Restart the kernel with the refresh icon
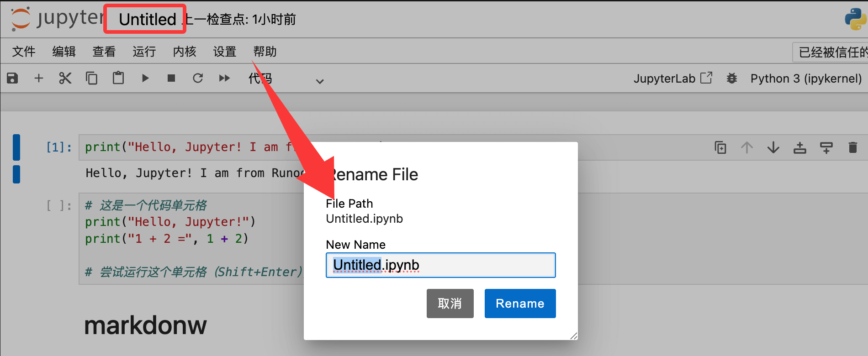Image resolution: width=868 pixels, height=356 pixels. tap(197, 78)
